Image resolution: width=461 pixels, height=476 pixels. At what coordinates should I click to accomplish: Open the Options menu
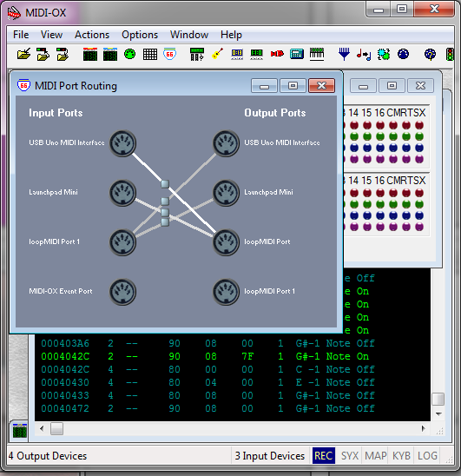tap(140, 35)
